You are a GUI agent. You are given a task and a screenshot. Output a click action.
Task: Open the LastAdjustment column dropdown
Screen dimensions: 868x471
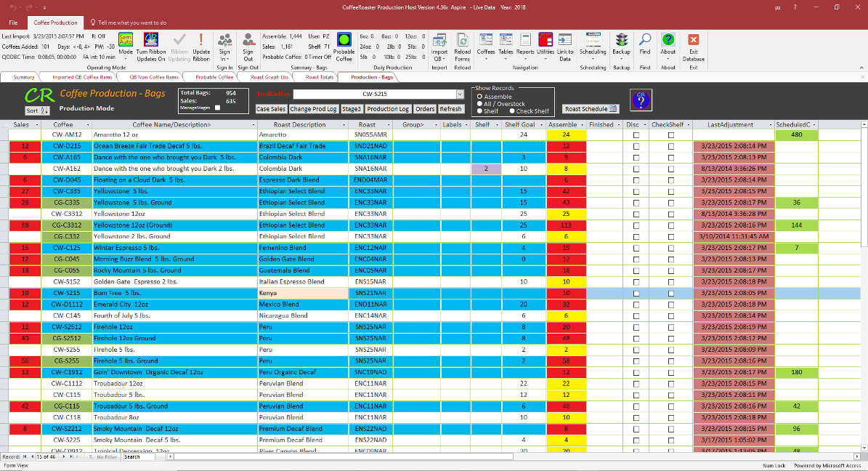point(770,125)
